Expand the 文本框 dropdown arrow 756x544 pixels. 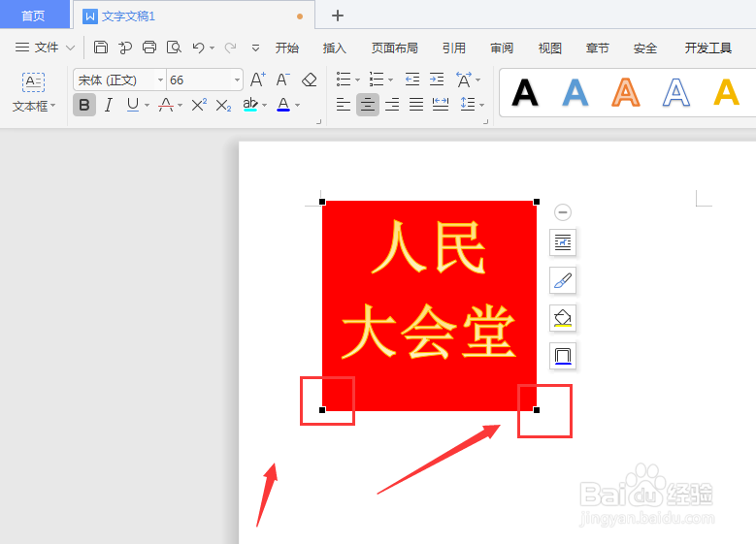pyautogui.click(x=52, y=106)
